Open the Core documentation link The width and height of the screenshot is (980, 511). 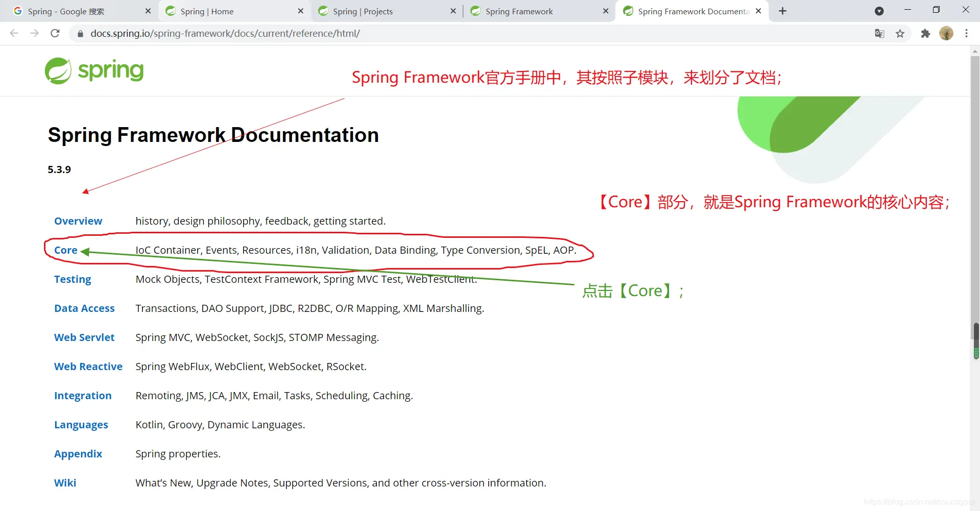point(66,250)
